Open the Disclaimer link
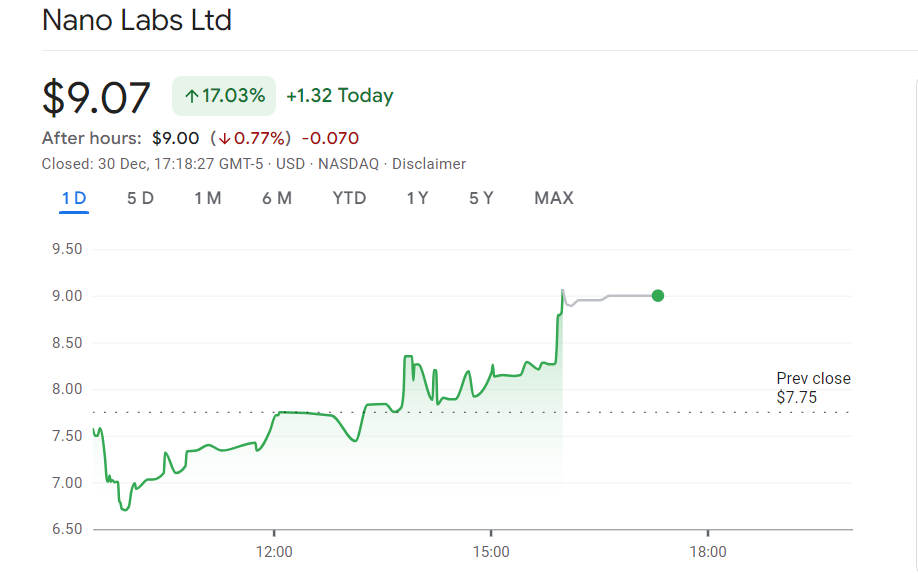The image size is (918, 573). click(x=429, y=164)
